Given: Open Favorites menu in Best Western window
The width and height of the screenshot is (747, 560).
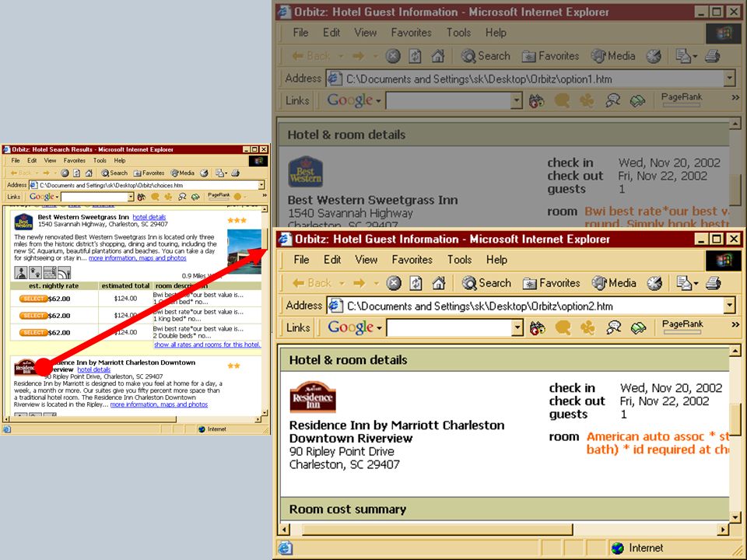Looking at the screenshot, I should pyautogui.click(x=411, y=33).
